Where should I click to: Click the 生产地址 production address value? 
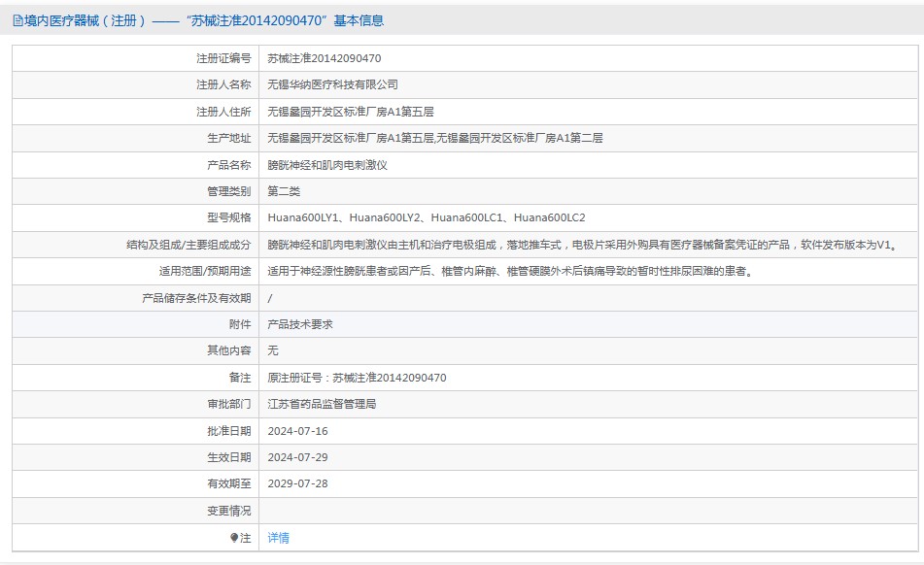tap(435, 138)
